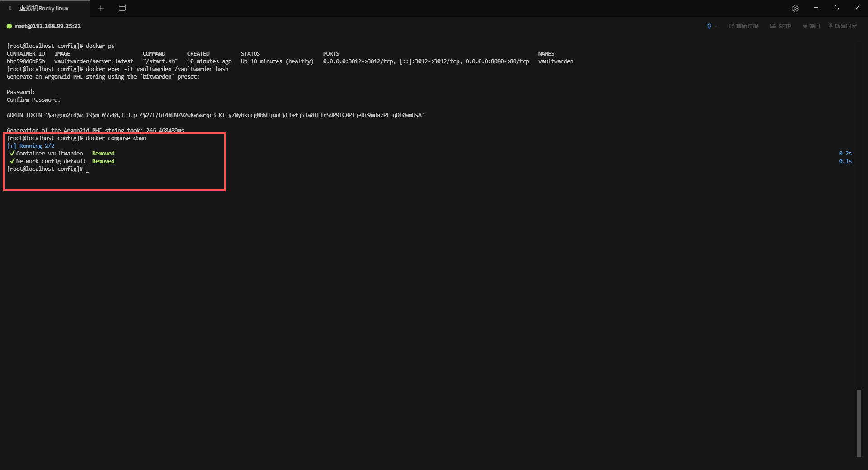Toggle 取消固定 to unpin the toolbar

(843, 26)
